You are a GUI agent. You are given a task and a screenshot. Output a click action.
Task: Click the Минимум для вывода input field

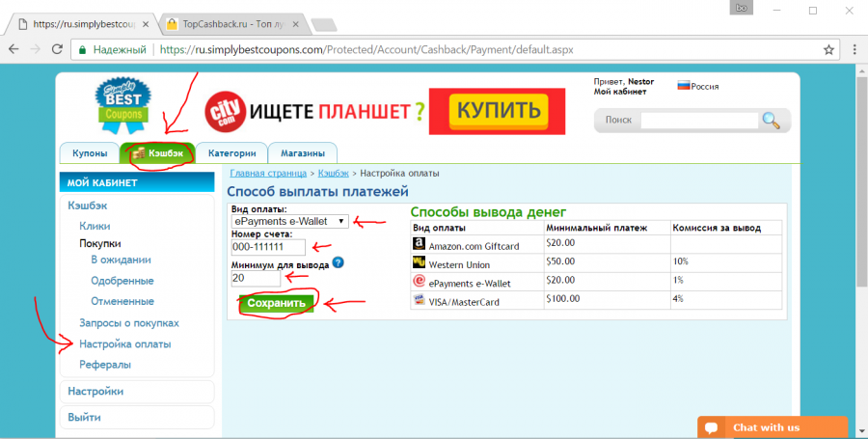pos(256,278)
